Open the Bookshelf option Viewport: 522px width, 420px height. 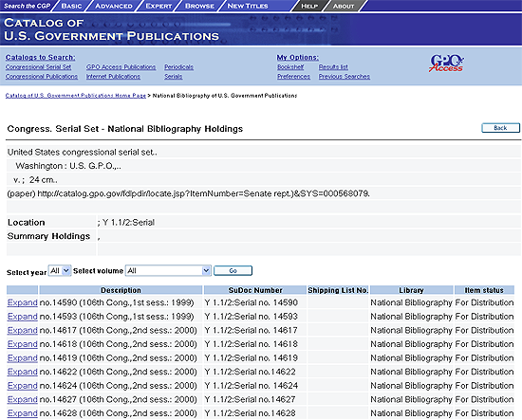click(x=290, y=67)
